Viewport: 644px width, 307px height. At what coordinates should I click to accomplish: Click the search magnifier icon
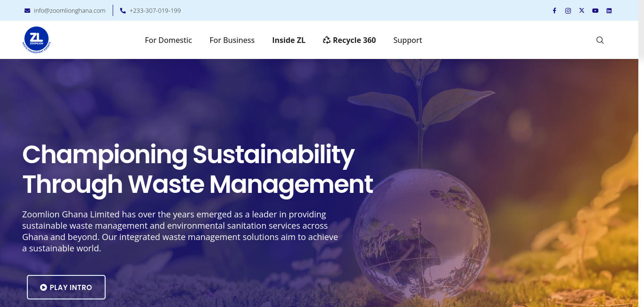(x=600, y=40)
